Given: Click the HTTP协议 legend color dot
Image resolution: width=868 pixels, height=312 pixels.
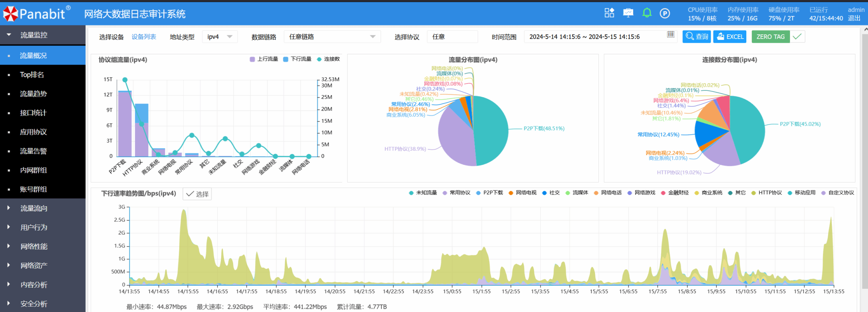Looking at the screenshot, I should [754, 193].
